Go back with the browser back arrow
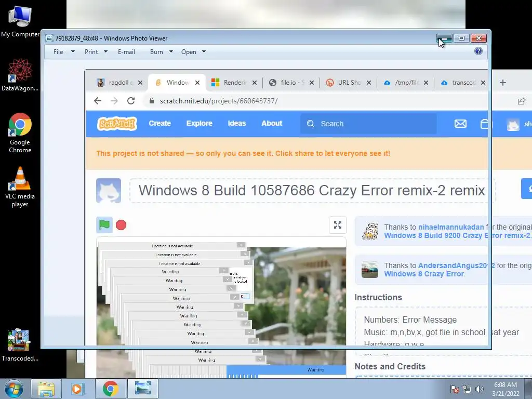532x399 pixels. (x=98, y=101)
